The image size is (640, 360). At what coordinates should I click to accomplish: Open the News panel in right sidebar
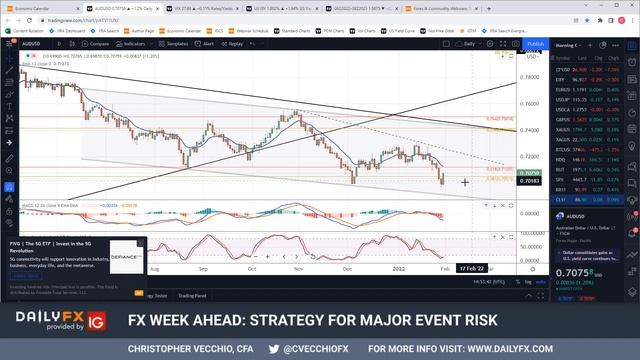632,79
